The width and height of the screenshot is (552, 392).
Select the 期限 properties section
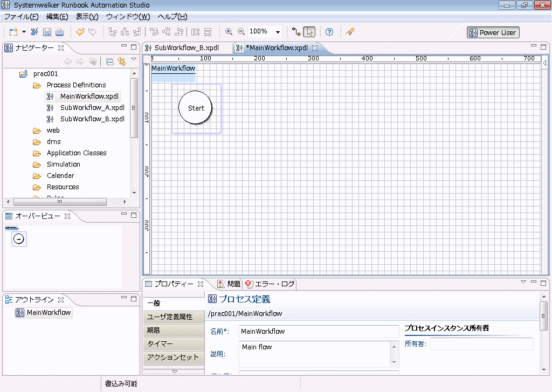174,331
